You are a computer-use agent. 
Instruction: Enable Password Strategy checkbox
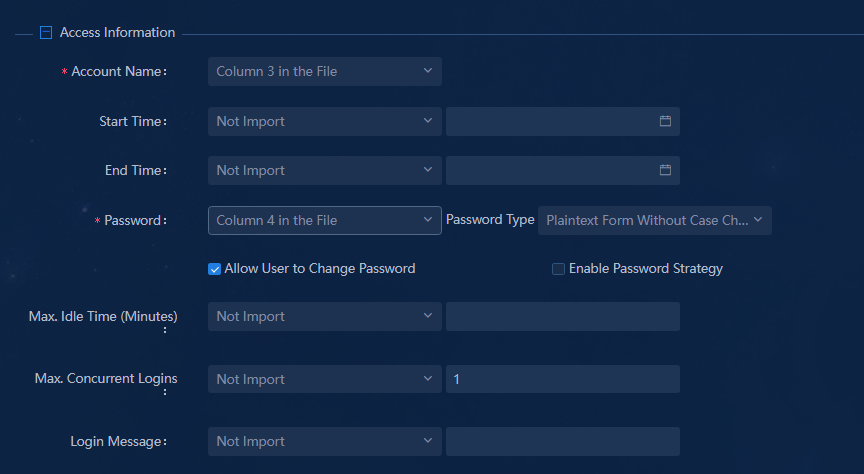[x=558, y=269]
